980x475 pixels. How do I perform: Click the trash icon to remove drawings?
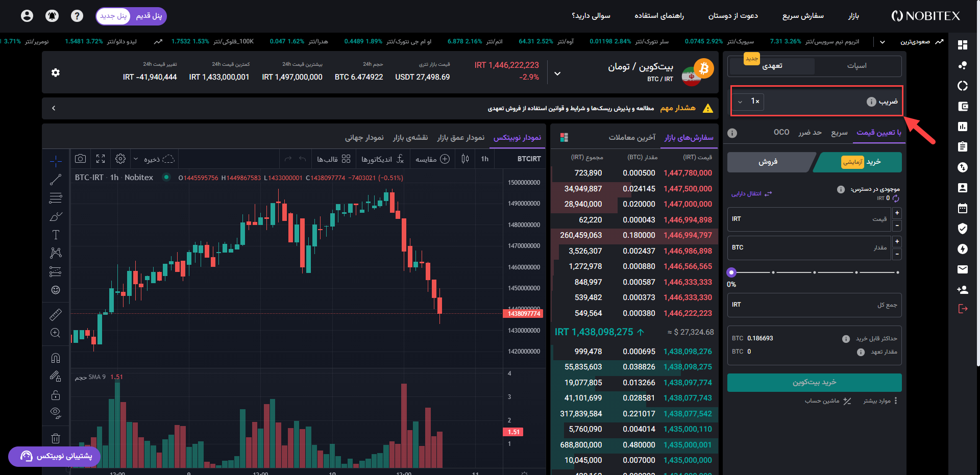tap(56, 438)
